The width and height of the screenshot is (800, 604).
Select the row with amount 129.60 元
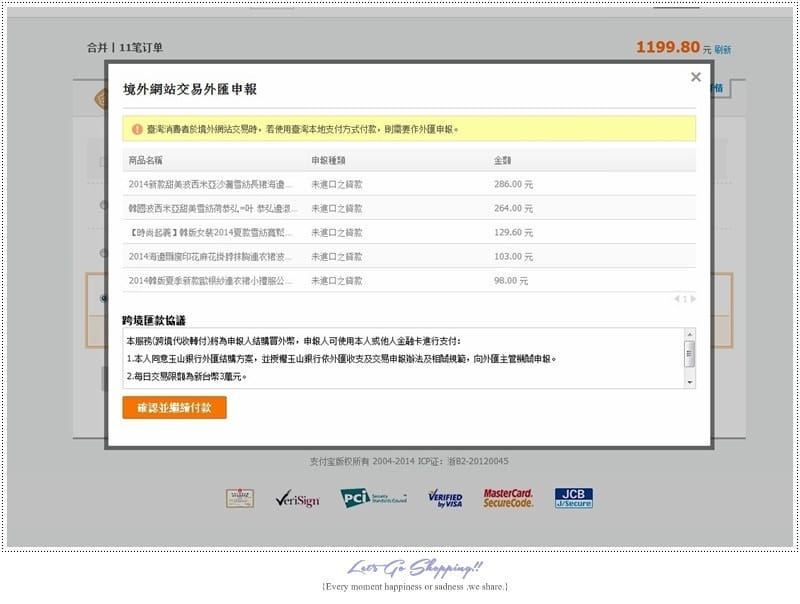click(409, 232)
